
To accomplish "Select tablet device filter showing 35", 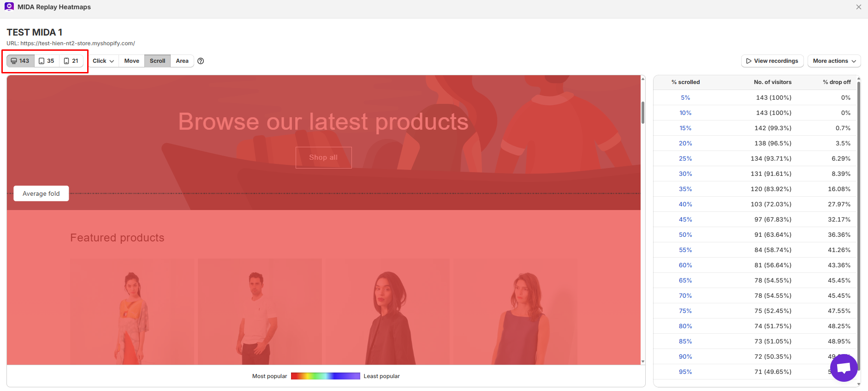I will (x=47, y=61).
